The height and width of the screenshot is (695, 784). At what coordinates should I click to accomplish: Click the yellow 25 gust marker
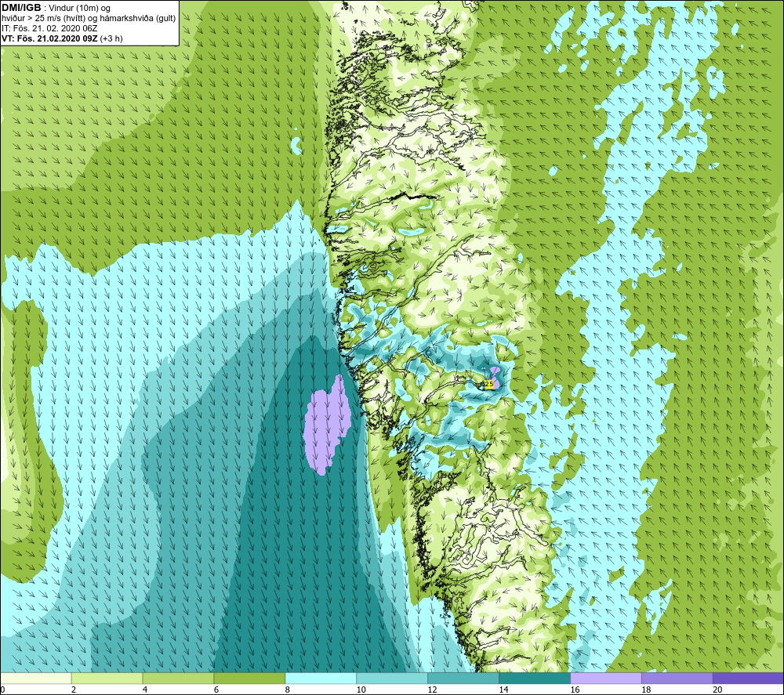point(489,384)
